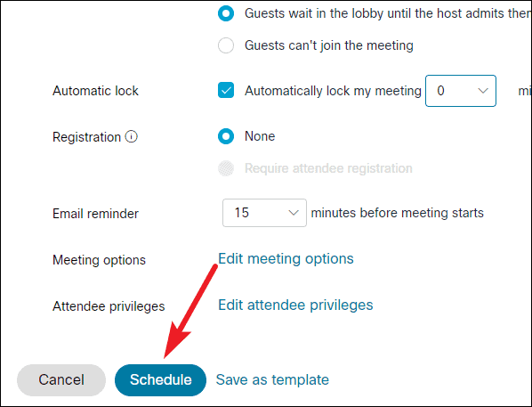Click the Schedule button
Image resolution: width=532 pixels, height=407 pixels.
[x=160, y=379]
